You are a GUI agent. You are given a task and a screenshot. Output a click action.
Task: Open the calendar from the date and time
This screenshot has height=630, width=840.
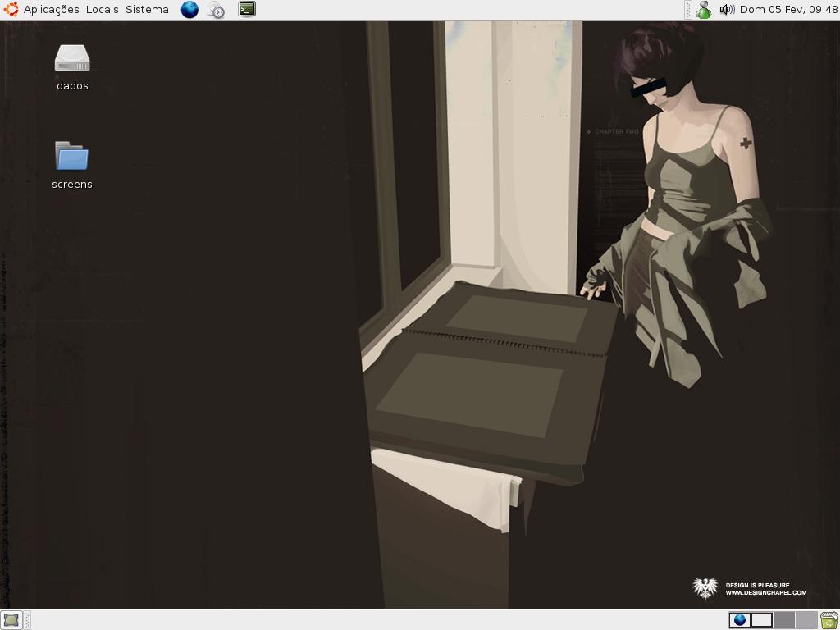pos(788,10)
